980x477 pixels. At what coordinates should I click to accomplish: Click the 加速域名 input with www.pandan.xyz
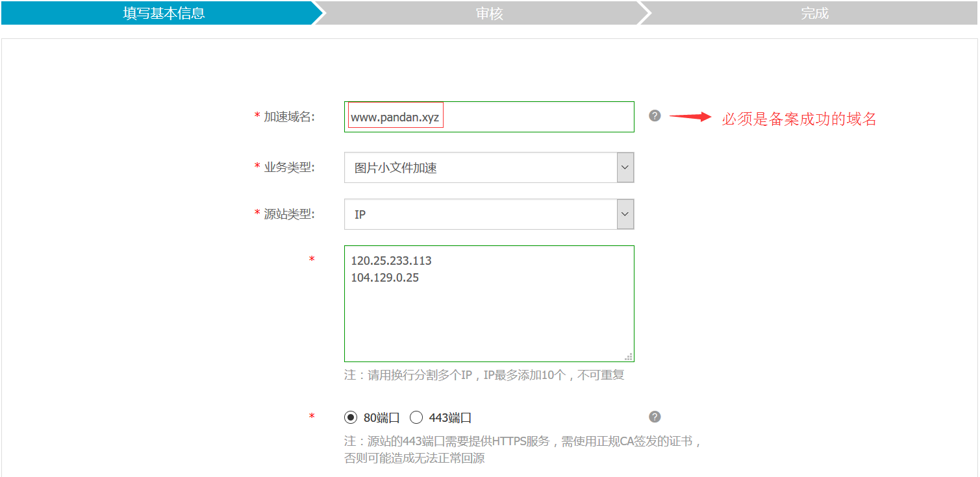[x=489, y=117]
